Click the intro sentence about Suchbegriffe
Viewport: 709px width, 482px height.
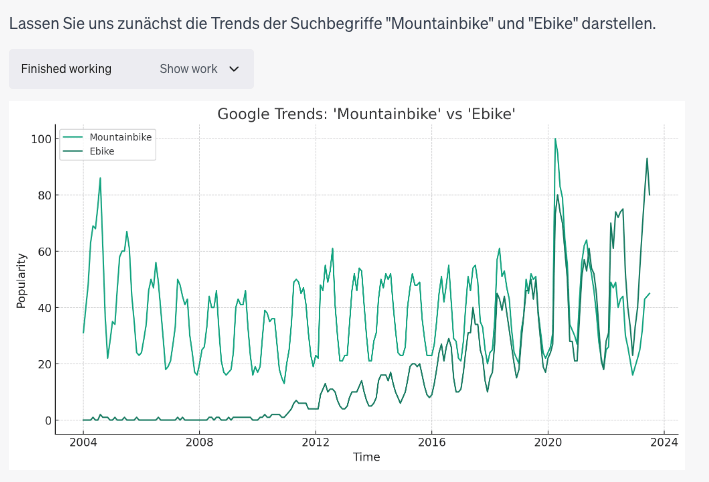(x=332, y=21)
